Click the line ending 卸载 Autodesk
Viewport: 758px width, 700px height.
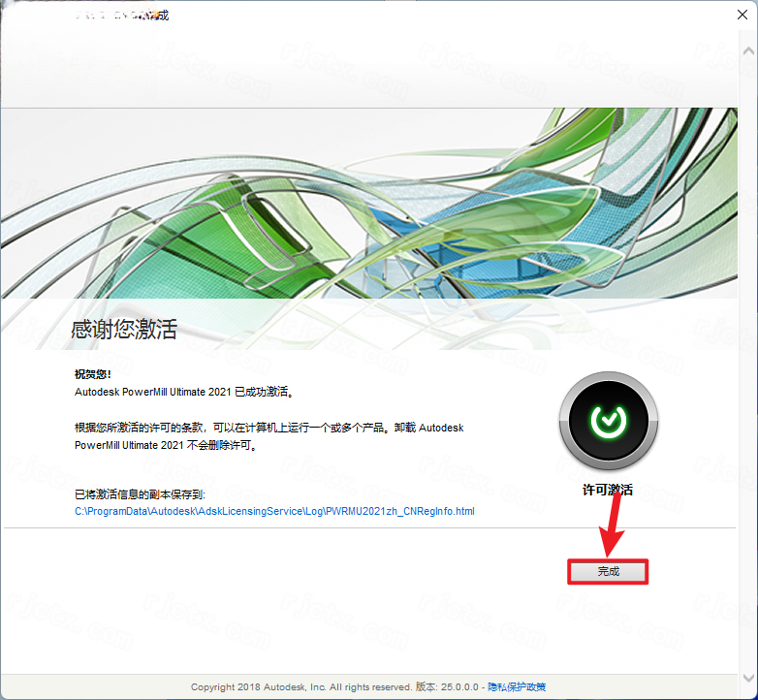pos(269,428)
